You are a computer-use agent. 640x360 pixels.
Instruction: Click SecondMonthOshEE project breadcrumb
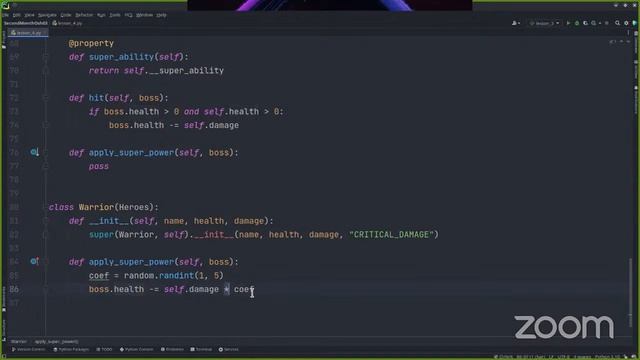click(x=26, y=23)
